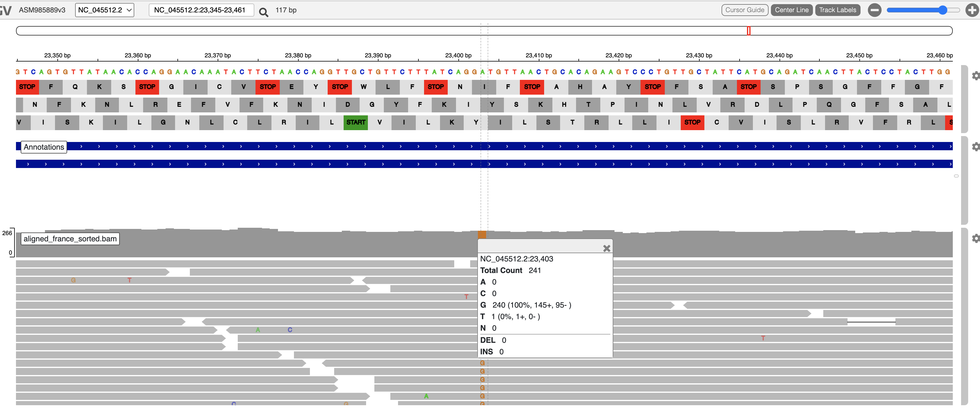The image size is (980, 420).
Task: Click the green START codon box
Action: click(355, 122)
